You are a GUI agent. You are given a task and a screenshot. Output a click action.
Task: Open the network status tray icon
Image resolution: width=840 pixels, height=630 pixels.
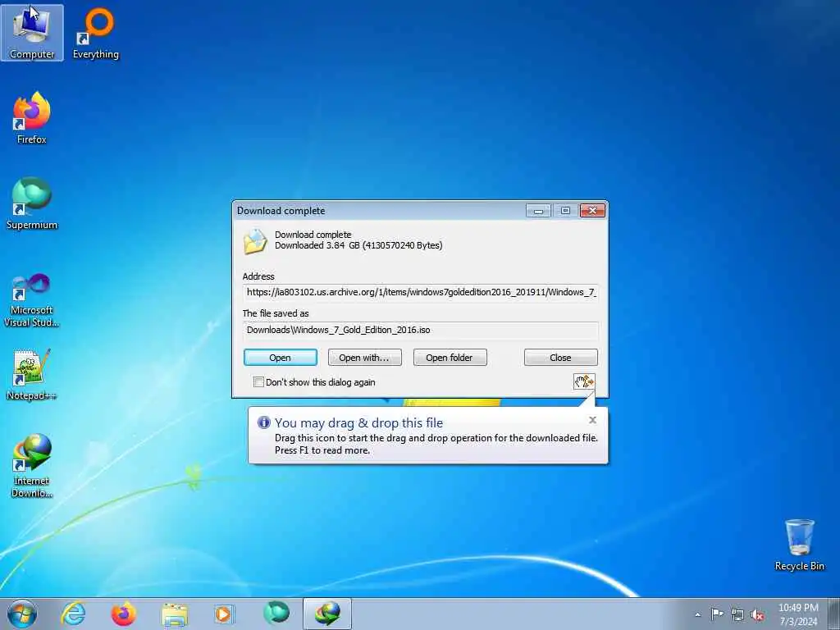click(737, 614)
